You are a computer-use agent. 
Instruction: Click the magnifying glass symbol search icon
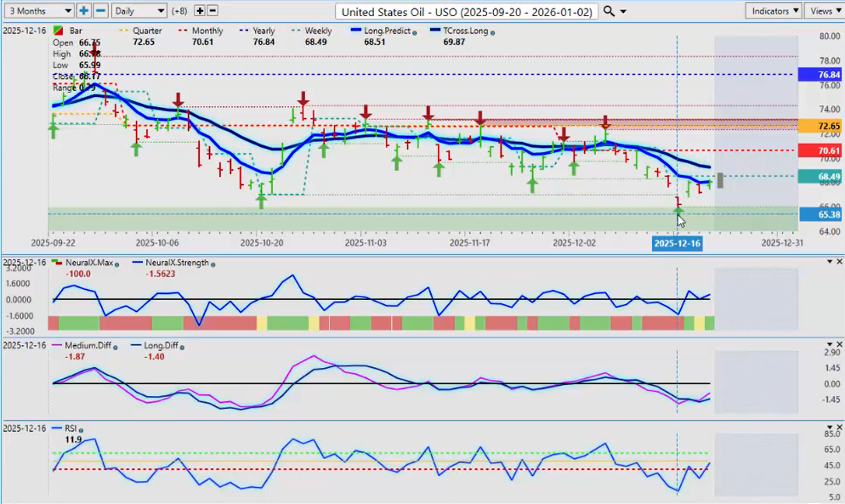[609, 11]
